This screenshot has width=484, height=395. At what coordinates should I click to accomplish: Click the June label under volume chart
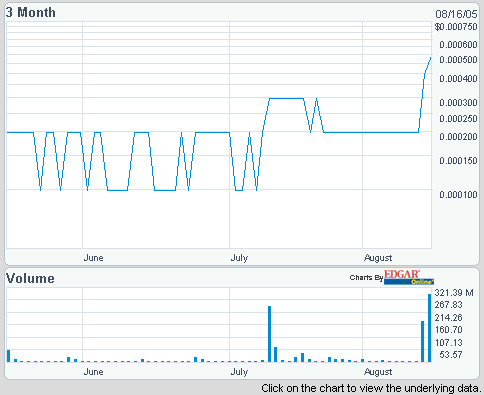pos(93,372)
